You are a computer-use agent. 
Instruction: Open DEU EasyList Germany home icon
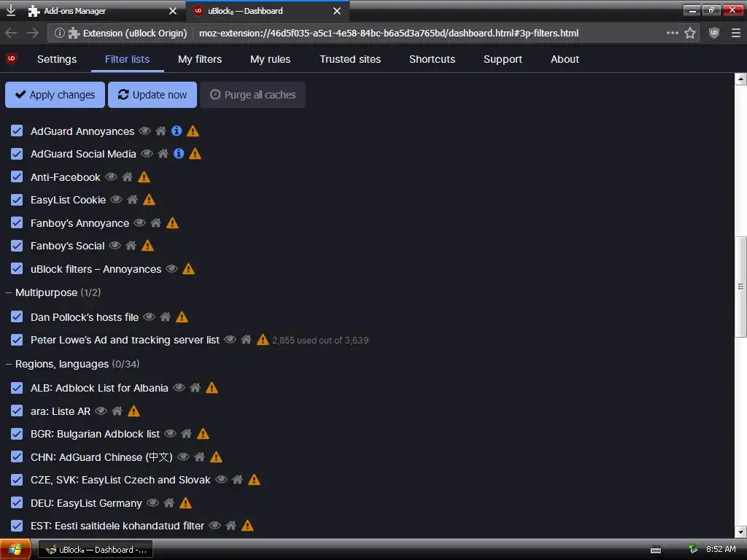click(x=169, y=502)
